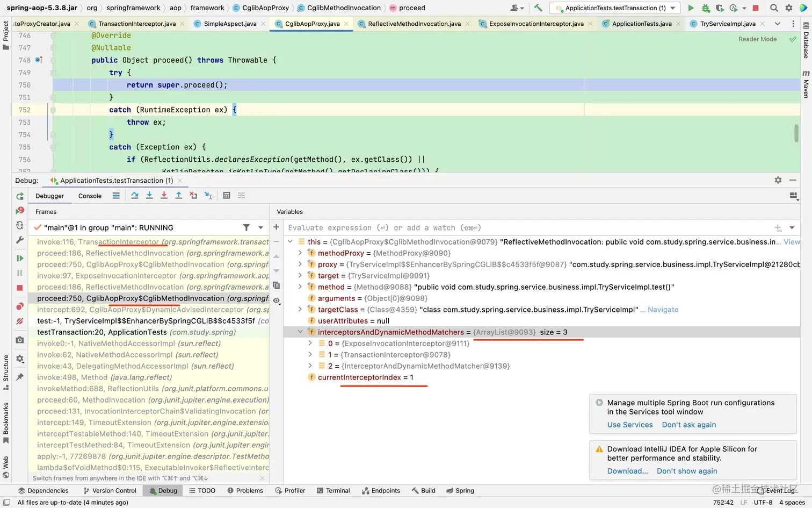The height and width of the screenshot is (508, 812).
Task: Switch to Console tab in debugger
Action: [x=90, y=196]
